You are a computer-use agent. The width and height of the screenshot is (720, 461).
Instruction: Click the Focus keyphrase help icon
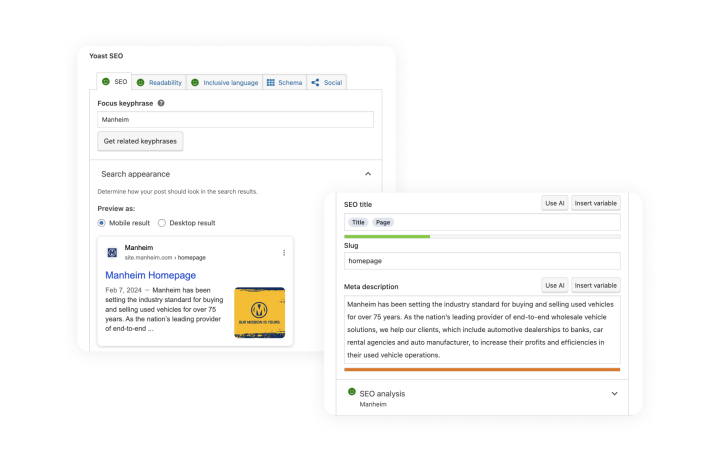point(161,103)
